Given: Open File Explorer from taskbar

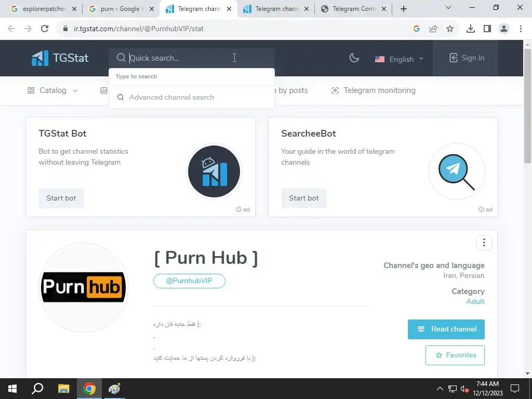Looking at the screenshot, I should (63, 389).
